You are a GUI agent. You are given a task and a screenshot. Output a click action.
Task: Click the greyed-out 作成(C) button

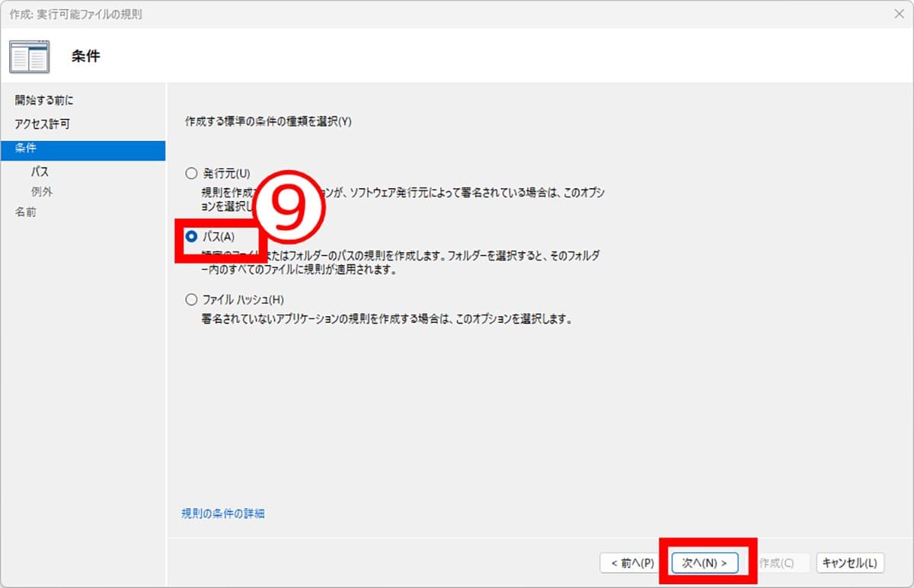[x=775, y=563]
